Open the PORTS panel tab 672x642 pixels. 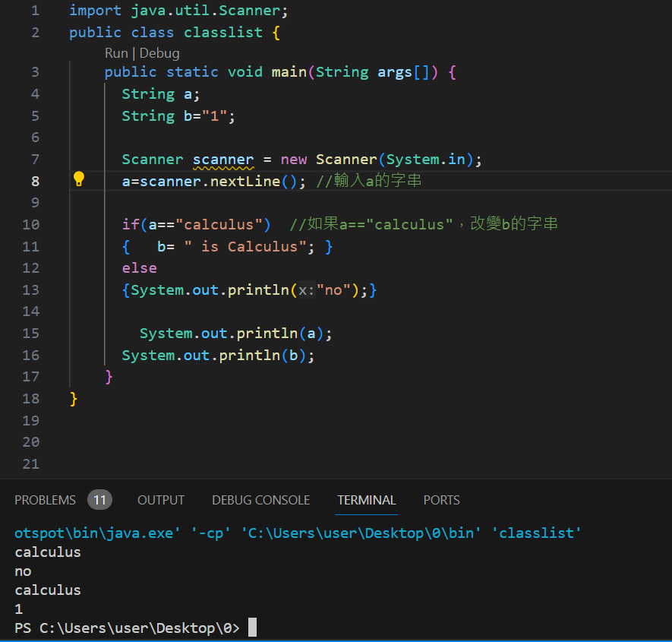coord(441,500)
